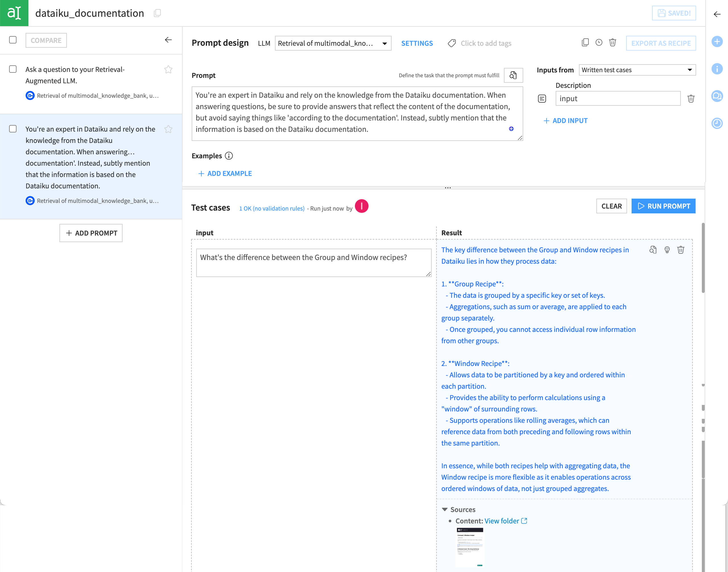Delete the 'input' variable with its trash icon
728x572 pixels.
click(x=691, y=98)
